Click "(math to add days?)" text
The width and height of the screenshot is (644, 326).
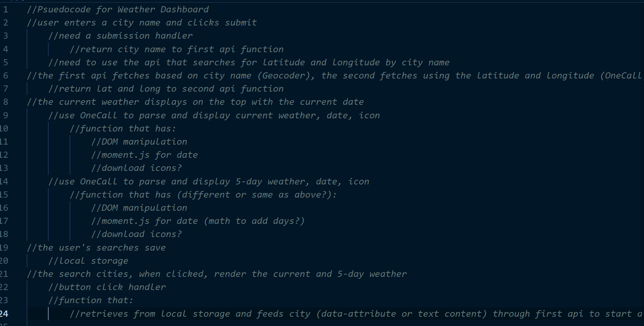(x=254, y=221)
